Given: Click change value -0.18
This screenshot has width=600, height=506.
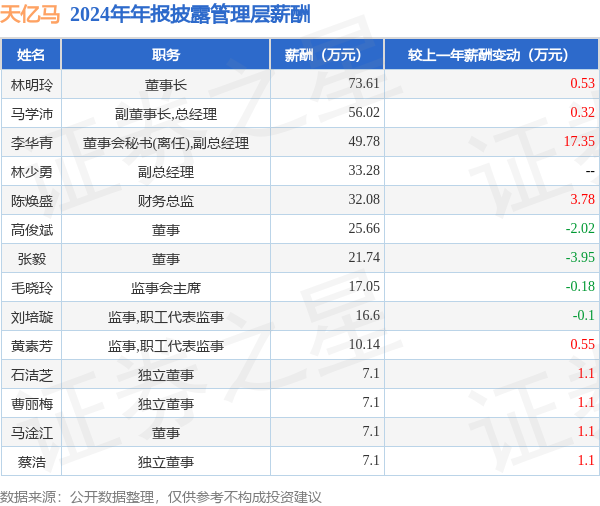Looking at the screenshot, I should [580, 286].
